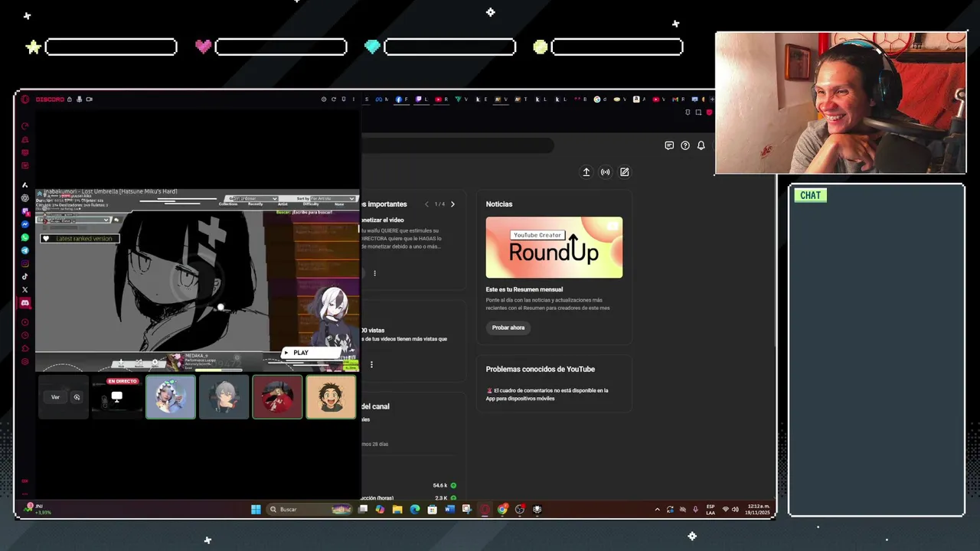
Task: Click Latest ranked version button
Action: click(x=80, y=239)
